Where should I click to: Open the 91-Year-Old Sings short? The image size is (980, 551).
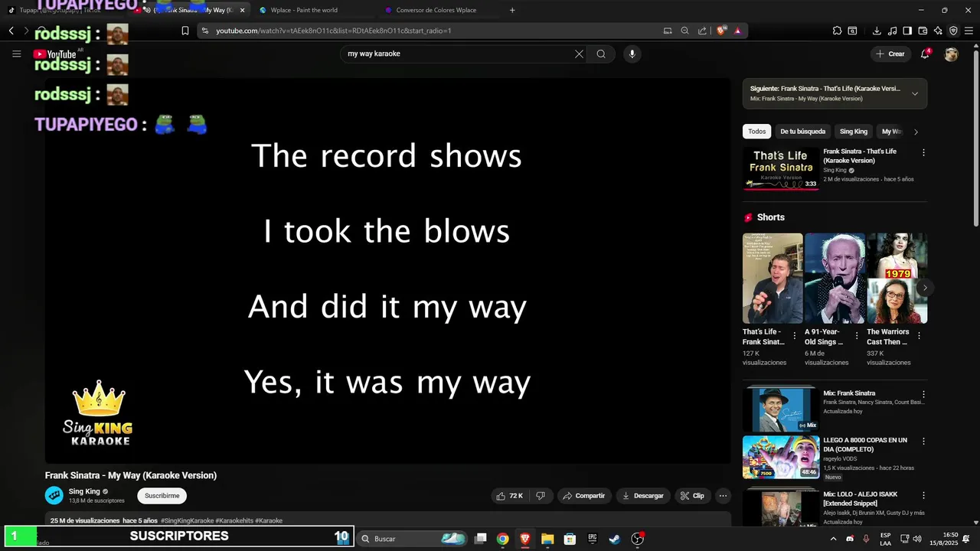pos(835,278)
